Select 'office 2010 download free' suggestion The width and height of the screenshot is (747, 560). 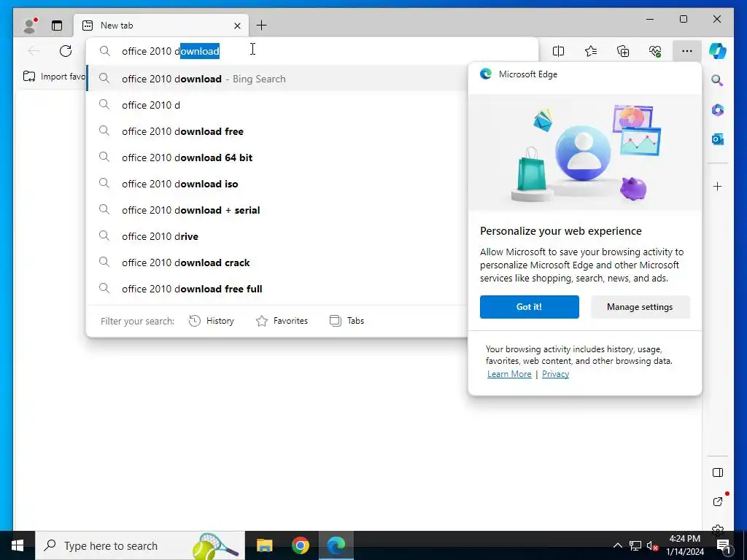click(x=276, y=131)
